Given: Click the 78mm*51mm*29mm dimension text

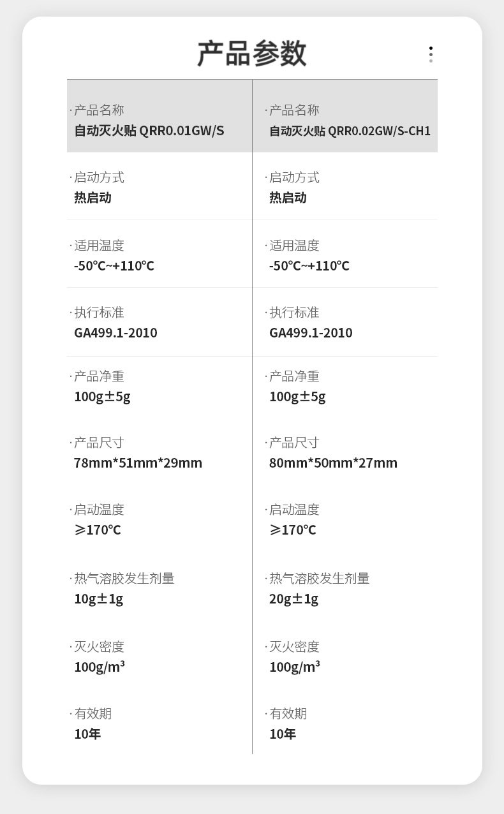Looking at the screenshot, I should (138, 463).
